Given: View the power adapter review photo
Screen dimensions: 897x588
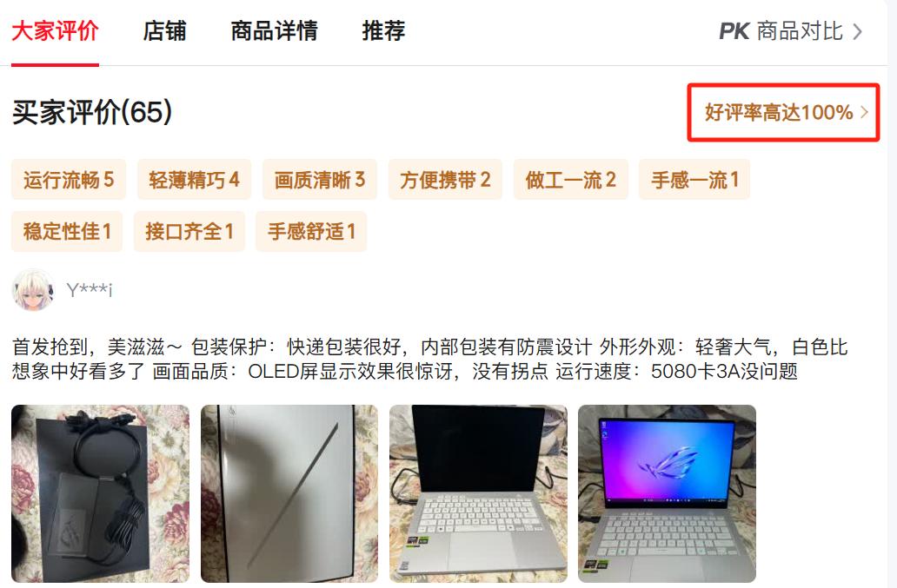Looking at the screenshot, I should pyautogui.click(x=100, y=493).
